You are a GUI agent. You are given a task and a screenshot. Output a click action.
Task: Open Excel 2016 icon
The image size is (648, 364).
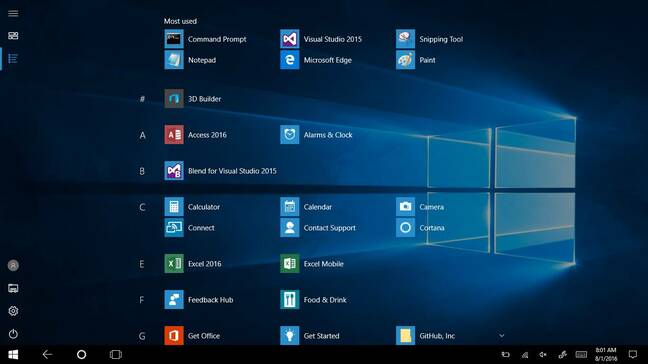tap(174, 264)
